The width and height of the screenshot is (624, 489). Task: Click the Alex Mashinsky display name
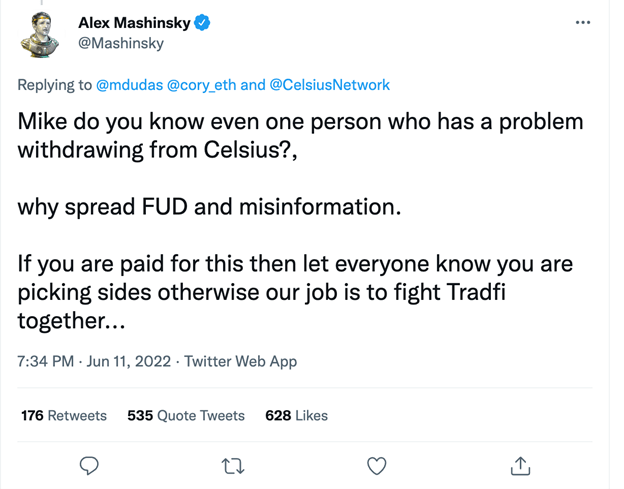[x=133, y=22]
